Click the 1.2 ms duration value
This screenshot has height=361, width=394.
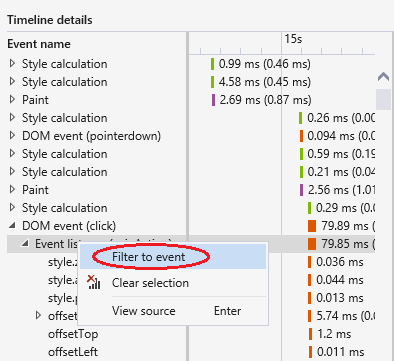coord(334,334)
